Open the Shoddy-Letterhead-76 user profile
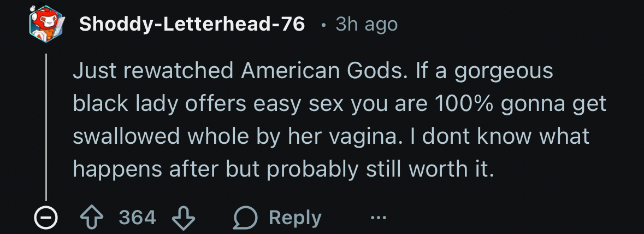Image resolution: width=644 pixels, height=234 pixels. point(192,25)
